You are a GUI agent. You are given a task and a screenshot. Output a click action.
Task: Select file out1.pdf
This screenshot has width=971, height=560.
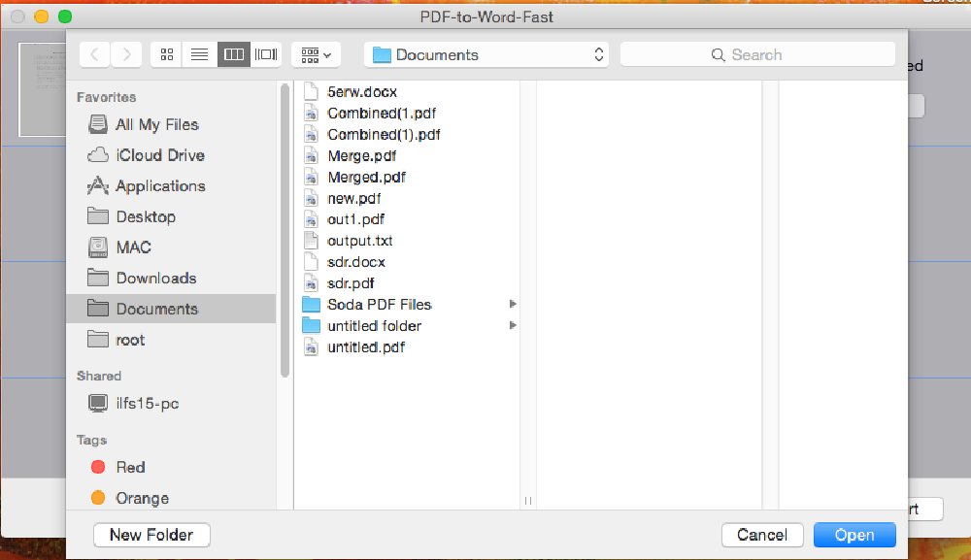click(409, 219)
